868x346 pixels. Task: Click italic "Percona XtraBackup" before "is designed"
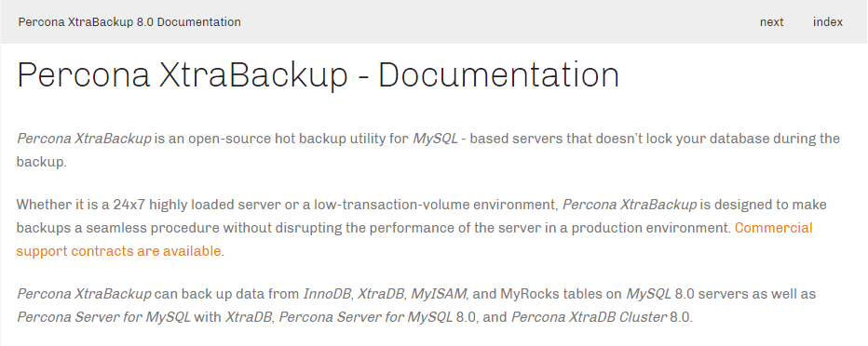[x=630, y=205]
